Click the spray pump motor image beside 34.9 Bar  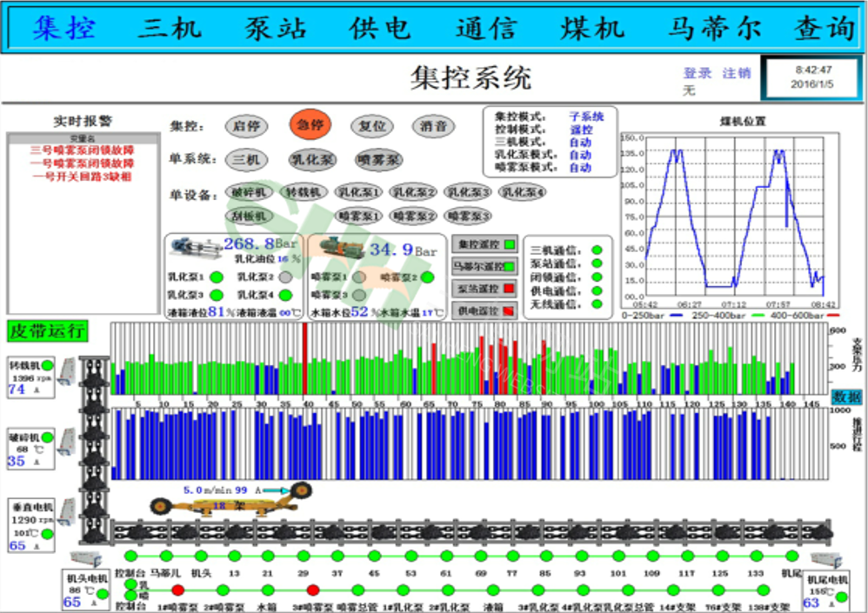click(340, 250)
